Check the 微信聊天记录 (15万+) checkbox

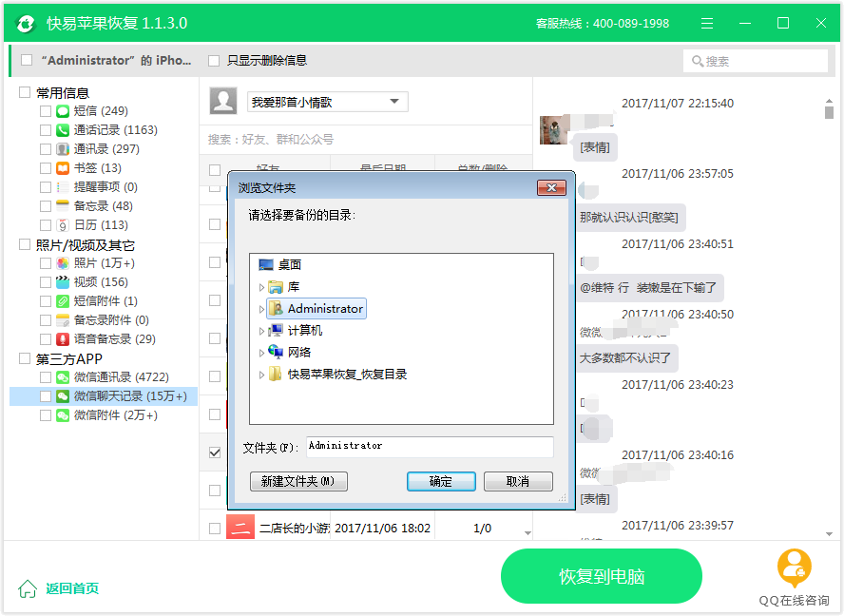coord(46,396)
